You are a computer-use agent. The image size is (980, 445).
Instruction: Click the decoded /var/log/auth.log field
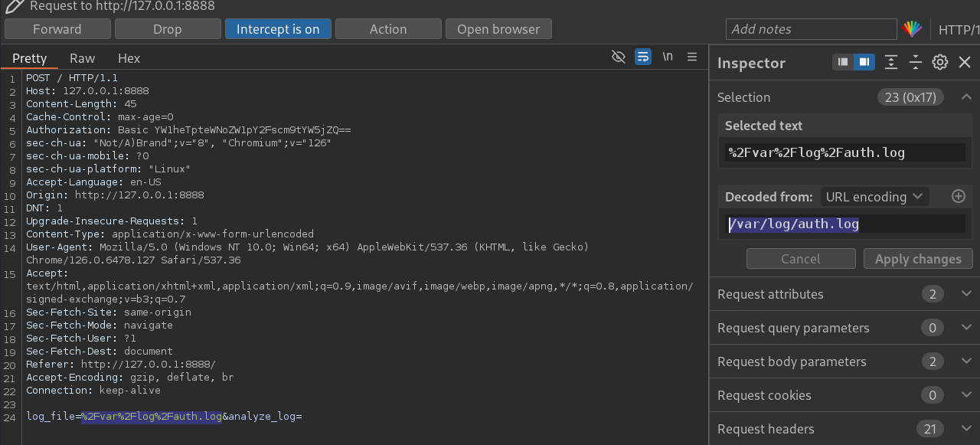(845, 224)
